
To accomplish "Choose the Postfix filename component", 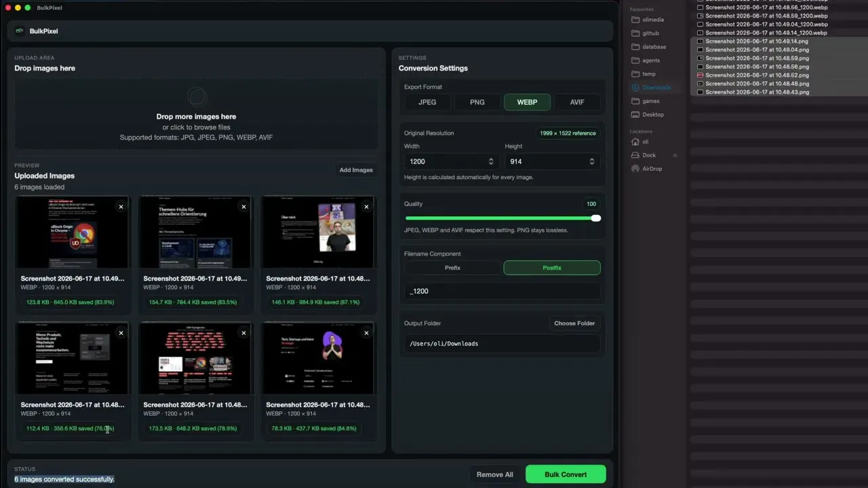I will pos(552,268).
